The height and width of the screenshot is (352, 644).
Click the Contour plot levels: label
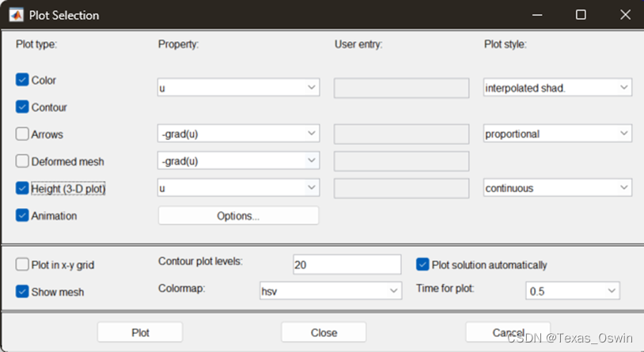(x=200, y=261)
